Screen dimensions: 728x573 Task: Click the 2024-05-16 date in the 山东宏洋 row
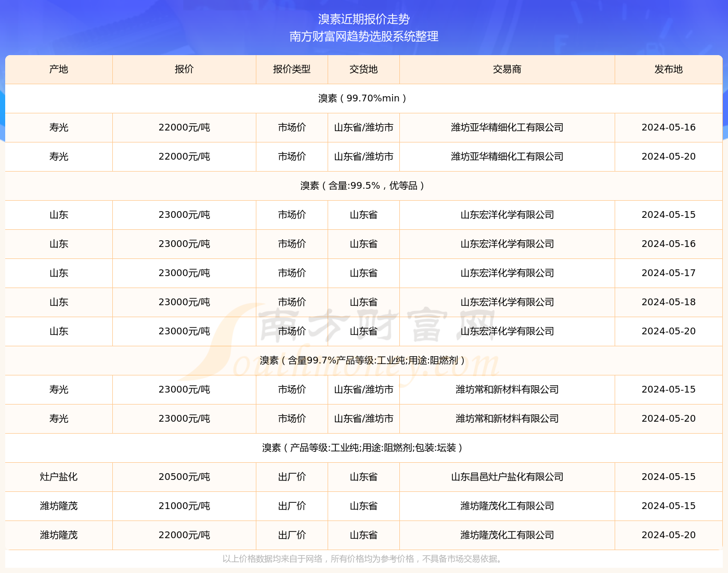pyautogui.click(x=669, y=244)
